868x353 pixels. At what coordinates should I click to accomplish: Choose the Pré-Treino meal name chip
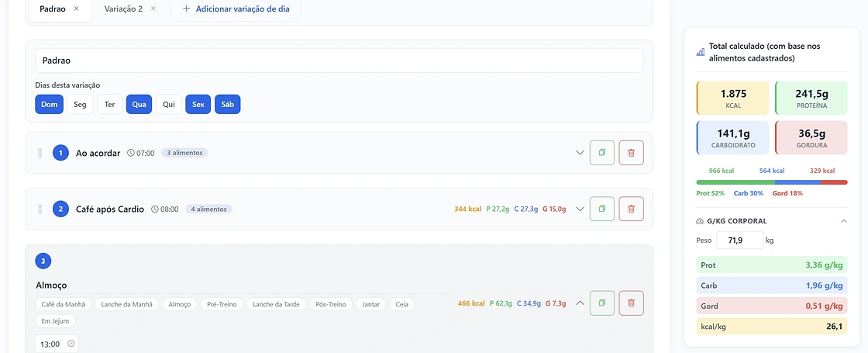tap(222, 304)
